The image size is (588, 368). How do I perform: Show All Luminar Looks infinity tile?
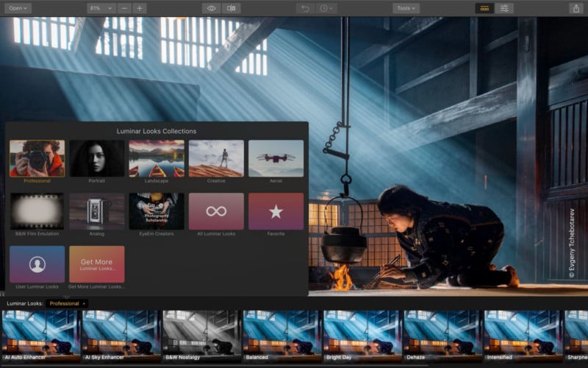216,211
